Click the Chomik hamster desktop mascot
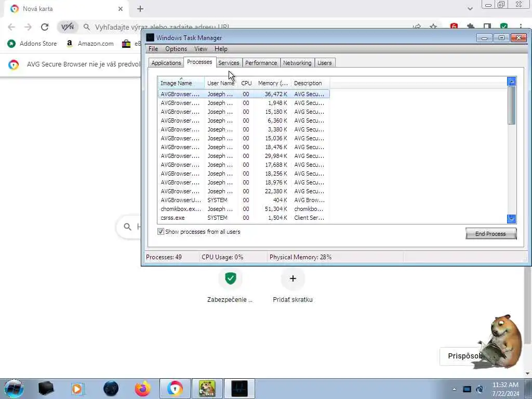Image resolution: width=532 pixels, height=399 pixels. (499, 342)
